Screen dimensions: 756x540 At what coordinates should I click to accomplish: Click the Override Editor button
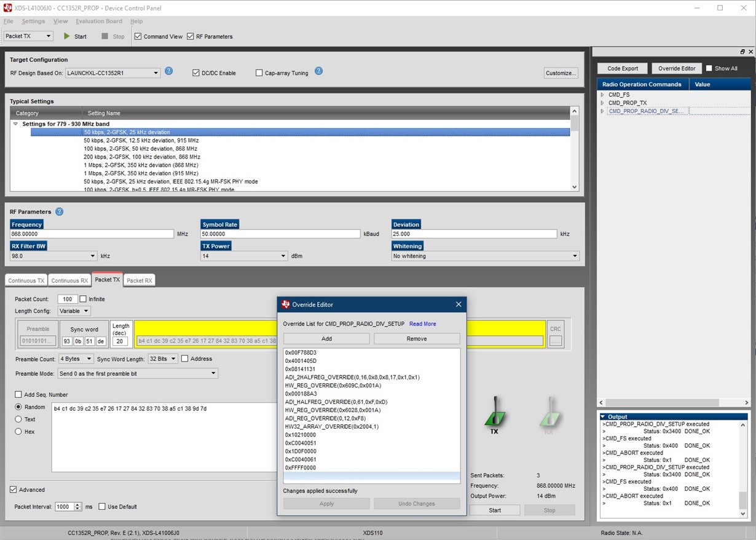677,68
